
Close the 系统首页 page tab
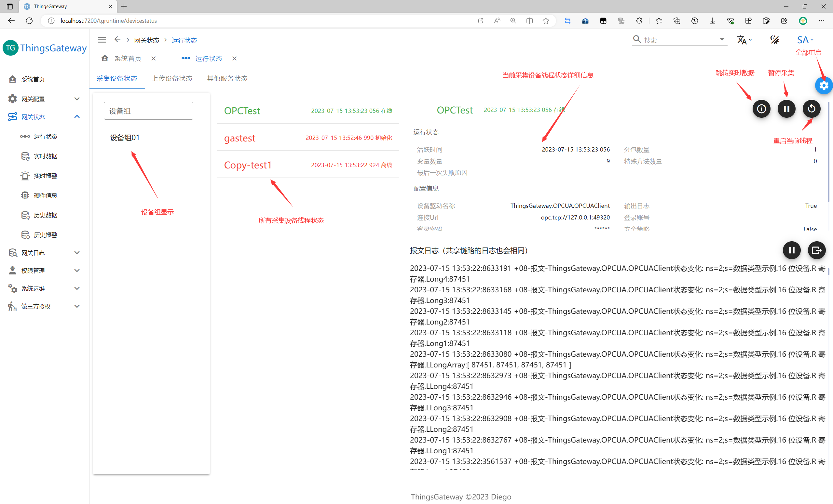point(154,59)
